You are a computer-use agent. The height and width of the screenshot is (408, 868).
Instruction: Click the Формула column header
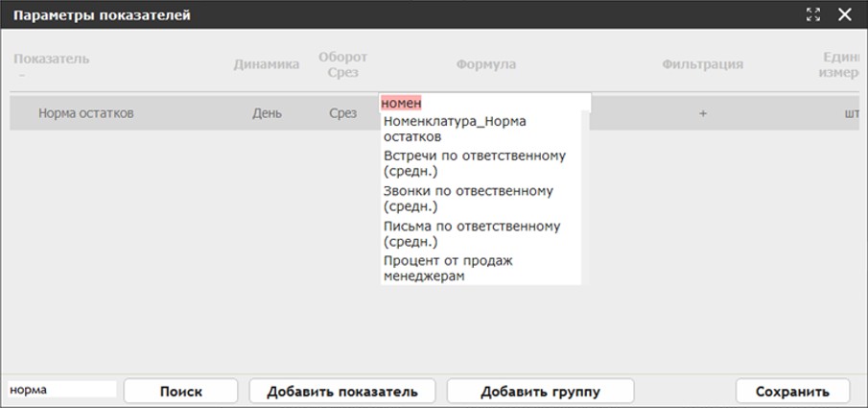[485, 64]
